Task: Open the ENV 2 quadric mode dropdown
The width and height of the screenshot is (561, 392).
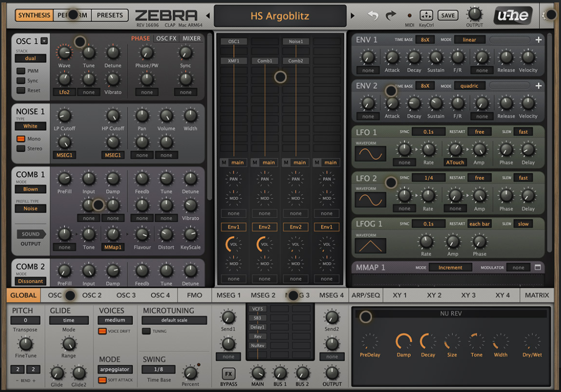Action: pos(469,86)
